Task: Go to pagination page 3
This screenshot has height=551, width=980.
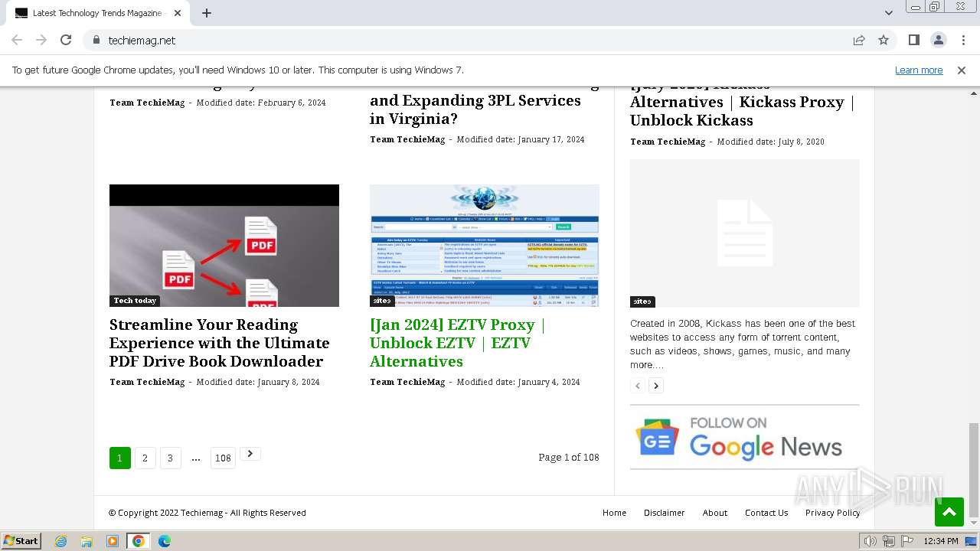Action: coord(170,458)
